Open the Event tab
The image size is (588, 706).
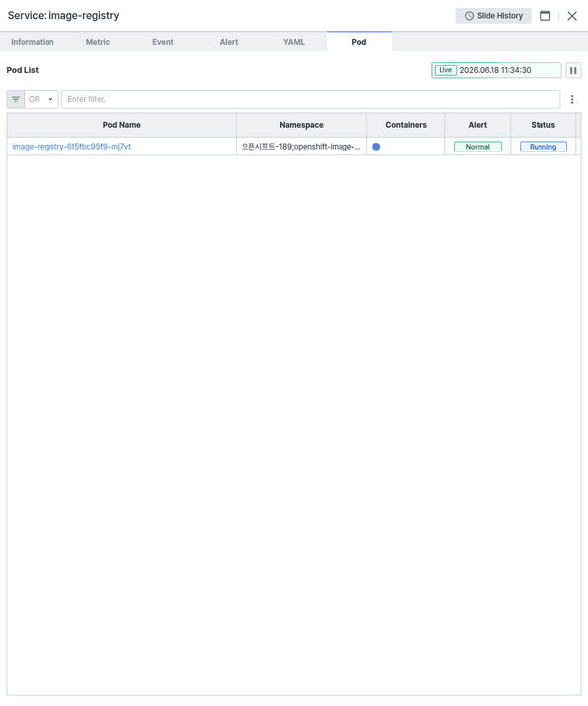pos(163,42)
